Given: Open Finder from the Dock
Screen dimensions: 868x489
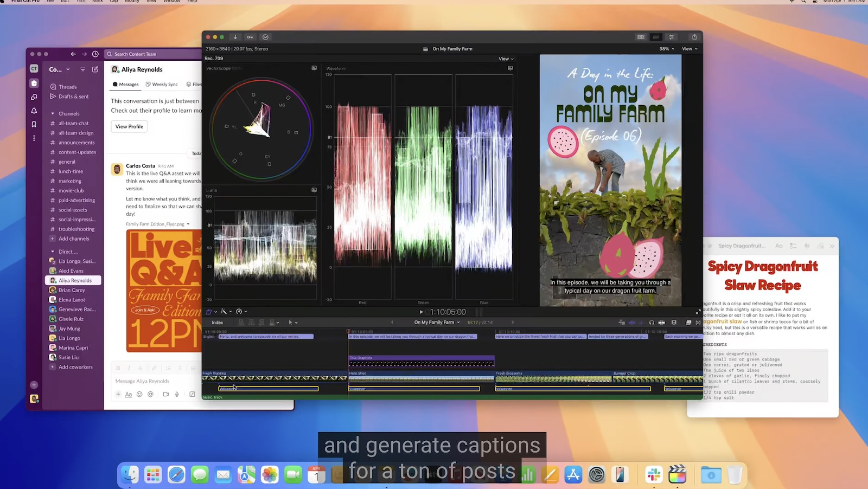Looking at the screenshot, I should 130,475.
